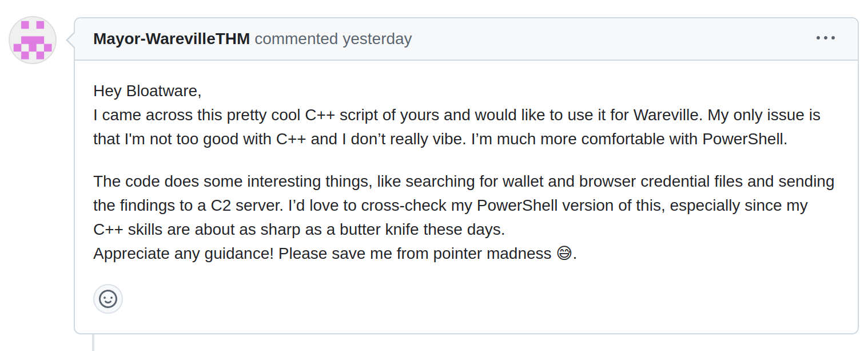
Task: Open the 'yesterday' timestamp permalink
Action: (377, 39)
